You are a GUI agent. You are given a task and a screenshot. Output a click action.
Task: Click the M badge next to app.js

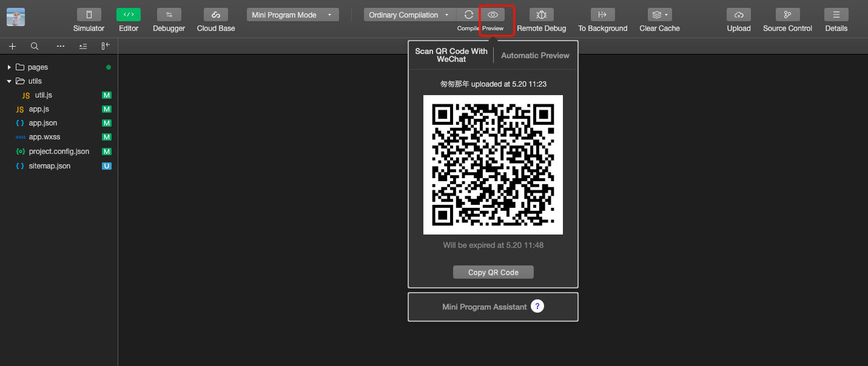click(107, 109)
